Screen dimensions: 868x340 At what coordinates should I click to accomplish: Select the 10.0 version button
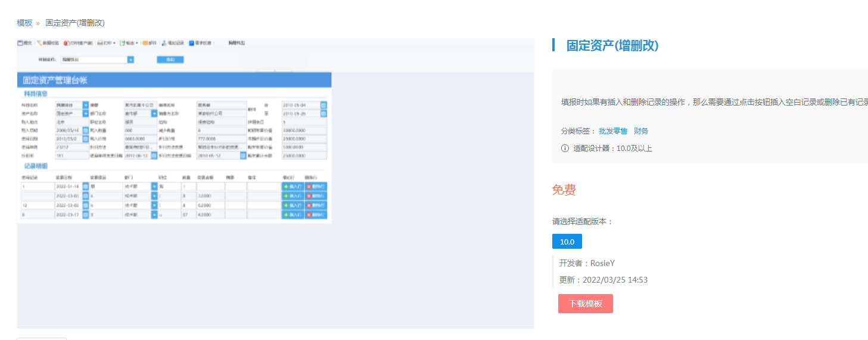pyautogui.click(x=567, y=242)
